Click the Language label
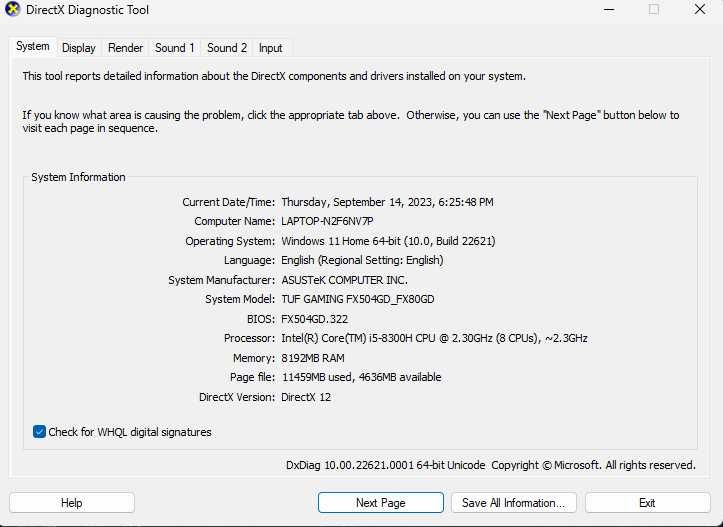The width and height of the screenshot is (723, 527). [x=249, y=261]
